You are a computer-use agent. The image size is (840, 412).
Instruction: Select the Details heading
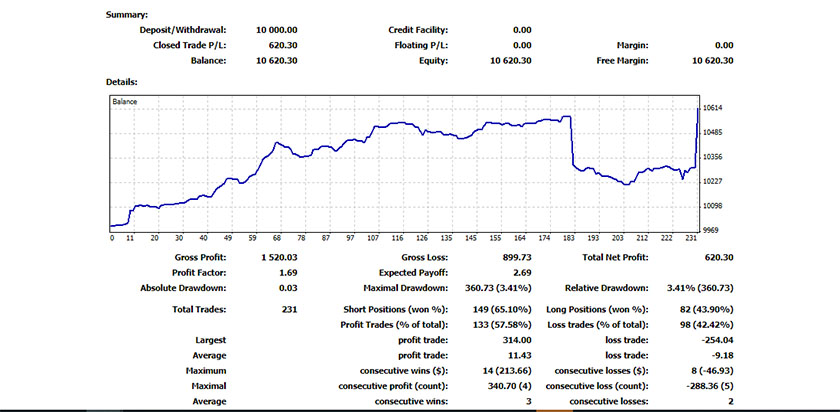[x=122, y=81]
